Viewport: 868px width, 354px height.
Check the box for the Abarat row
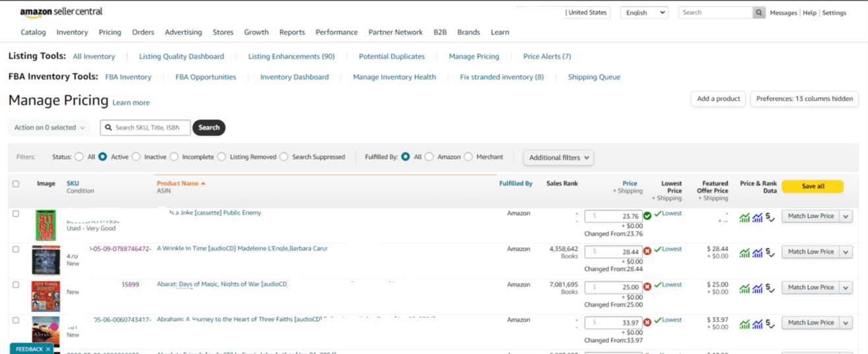pos(16,285)
